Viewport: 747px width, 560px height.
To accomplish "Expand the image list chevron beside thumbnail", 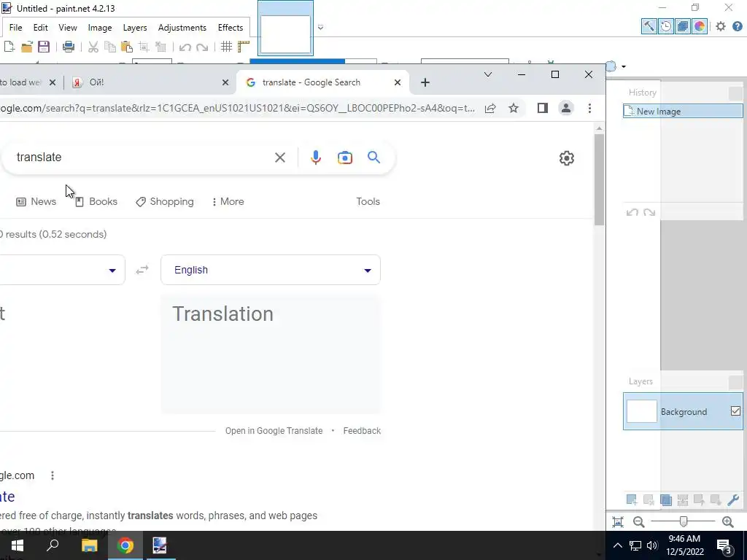I will (321, 28).
